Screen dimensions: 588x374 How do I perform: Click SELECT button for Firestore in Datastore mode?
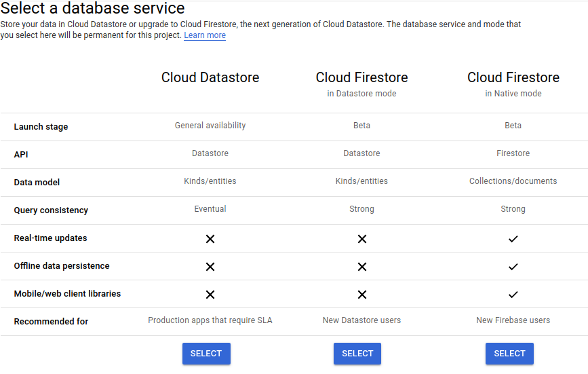pyautogui.click(x=357, y=354)
